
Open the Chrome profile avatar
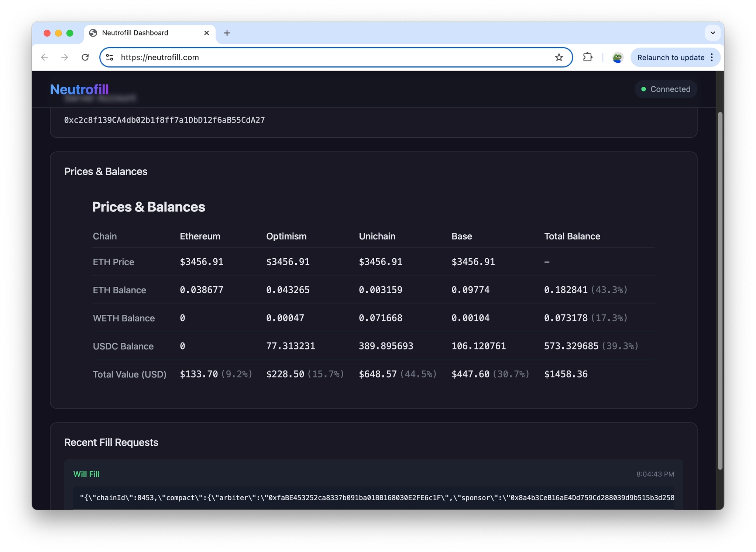(x=618, y=58)
